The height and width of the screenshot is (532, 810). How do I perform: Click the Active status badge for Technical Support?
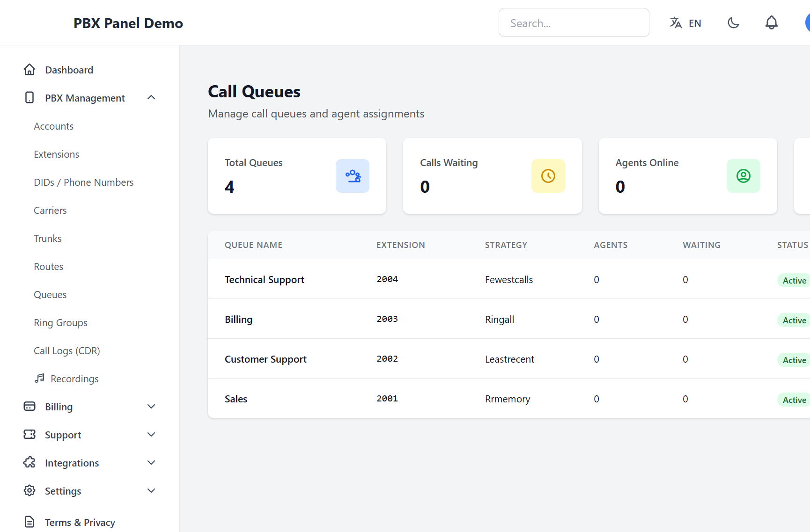[x=794, y=280]
